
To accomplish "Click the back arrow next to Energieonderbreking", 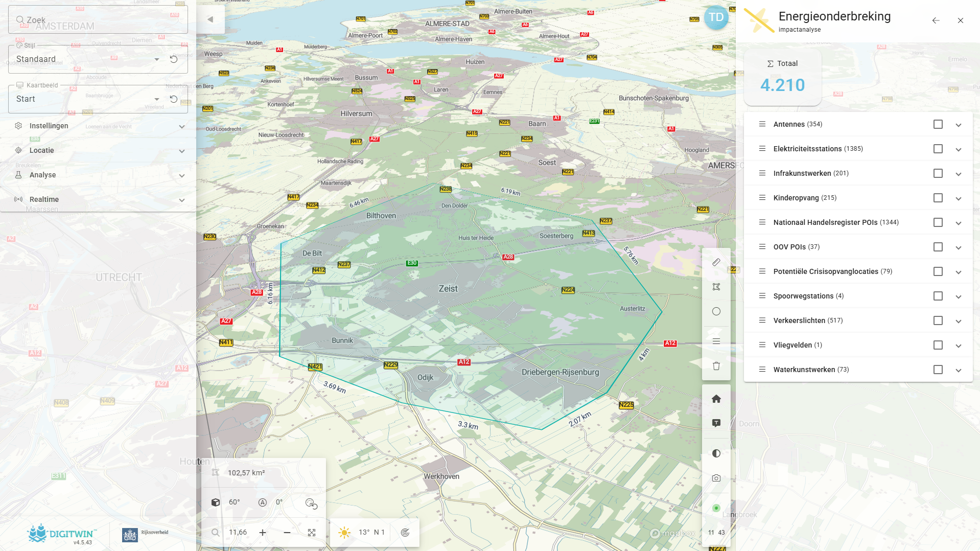I will click(936, 20).
